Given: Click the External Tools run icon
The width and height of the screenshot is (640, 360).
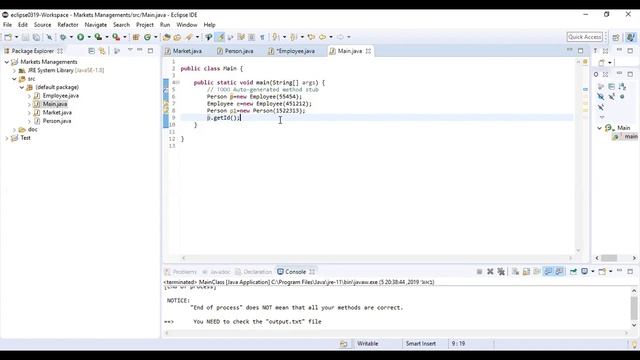Looking at the screenshot, I should (x=116, y=37).
